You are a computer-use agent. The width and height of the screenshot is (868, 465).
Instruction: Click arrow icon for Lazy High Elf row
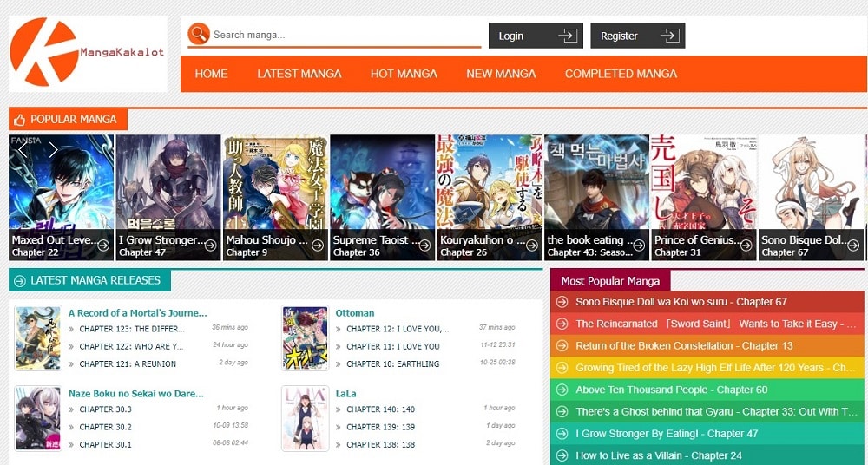(562, 368)
